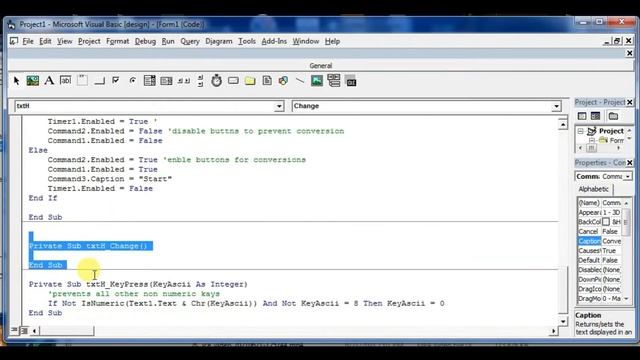Open the Diagram menu
640x360 pixels.
[219, 41]
